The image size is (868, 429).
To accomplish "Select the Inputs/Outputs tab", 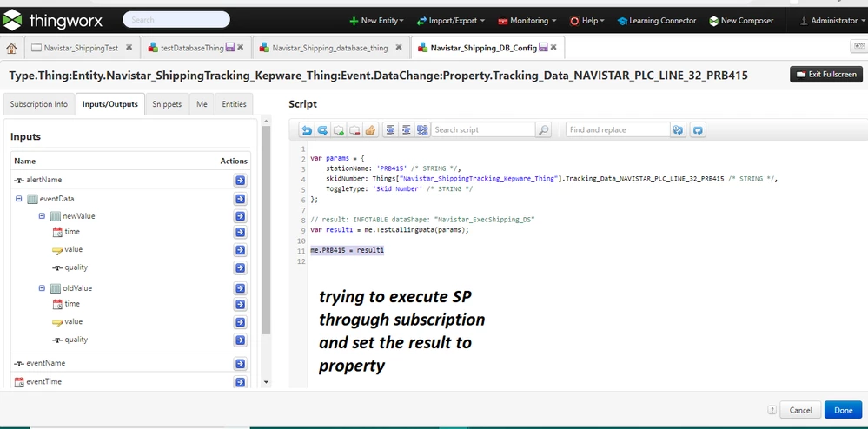I will pyautogui.click(x=110, y=104).
